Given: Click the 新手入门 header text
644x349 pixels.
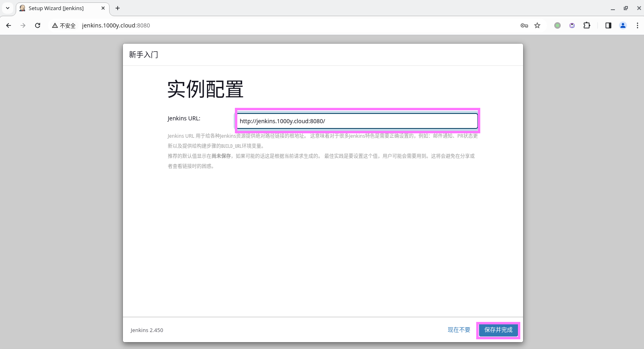Looking at the screenshot, I should 144,55.
